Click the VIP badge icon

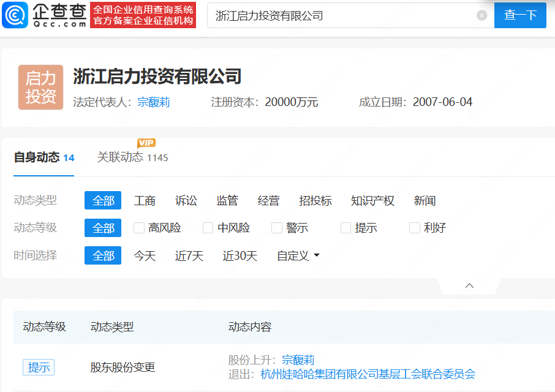pos(146,143)
